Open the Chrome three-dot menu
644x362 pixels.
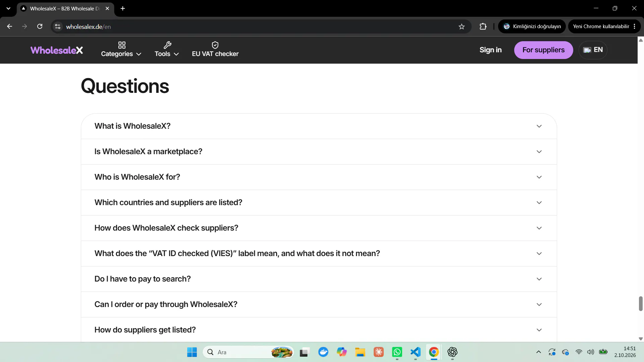[x=635, y=26]
